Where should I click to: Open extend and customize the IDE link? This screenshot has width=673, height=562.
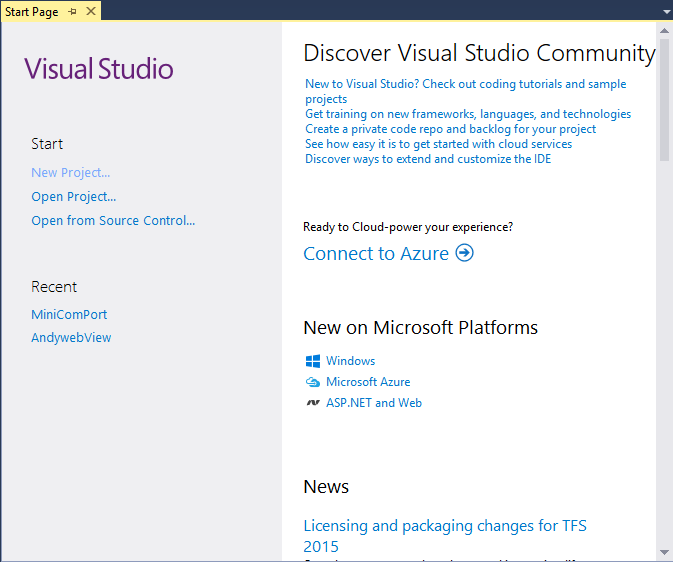(x=428, y=159)
